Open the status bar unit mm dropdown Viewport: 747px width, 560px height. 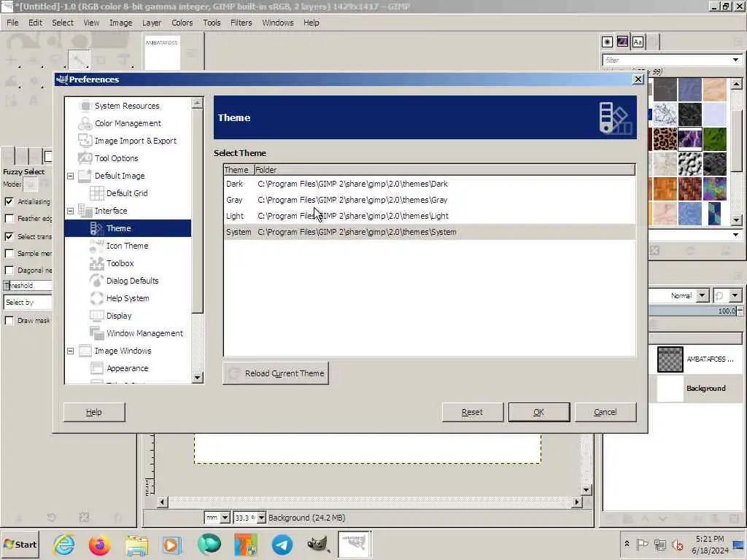(x=217, y=518)
